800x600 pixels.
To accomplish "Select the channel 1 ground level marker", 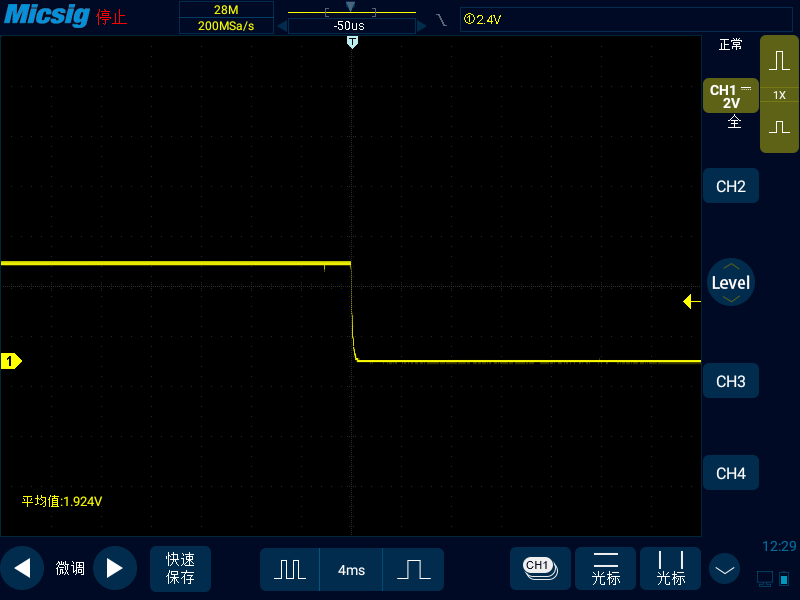I will click(x=11, y=361).
